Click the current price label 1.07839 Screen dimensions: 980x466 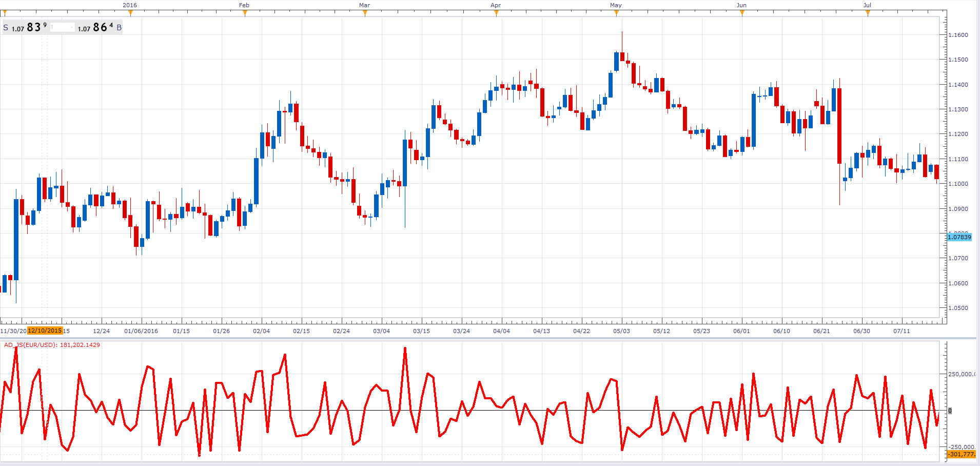959,237
